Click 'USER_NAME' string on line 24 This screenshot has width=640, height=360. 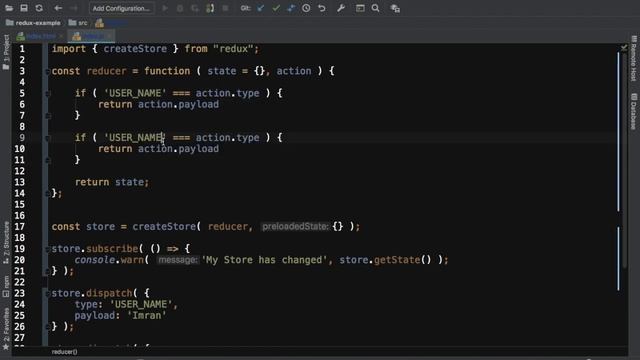(141, 304)
